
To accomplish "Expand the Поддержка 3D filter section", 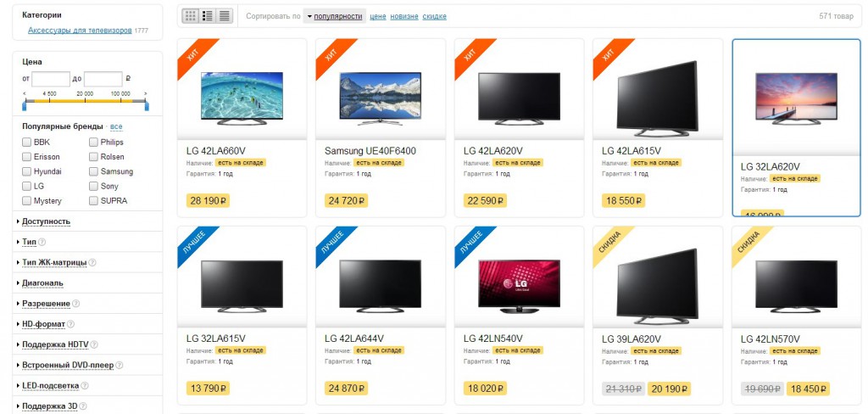I will click(x=50, y=406).
